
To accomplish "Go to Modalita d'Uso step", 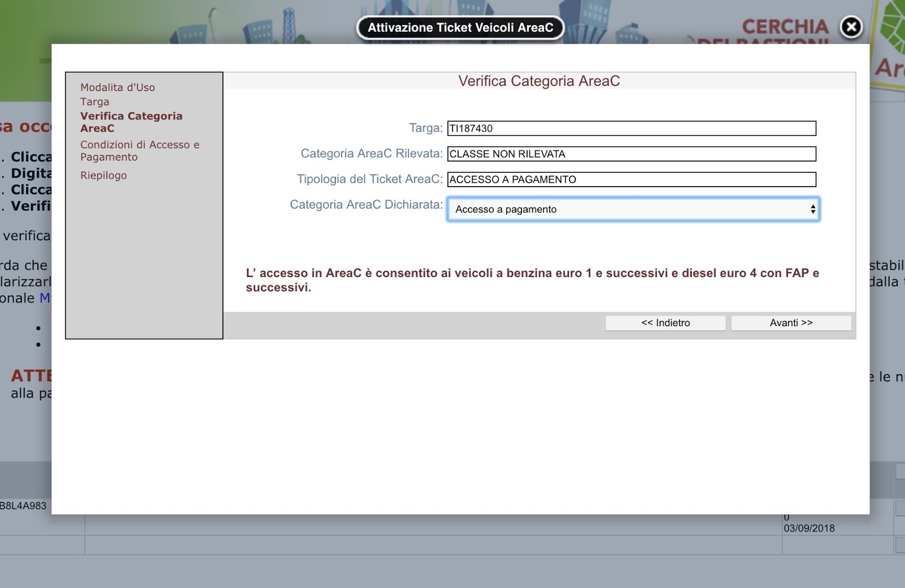I will click(x=118, y=87).
